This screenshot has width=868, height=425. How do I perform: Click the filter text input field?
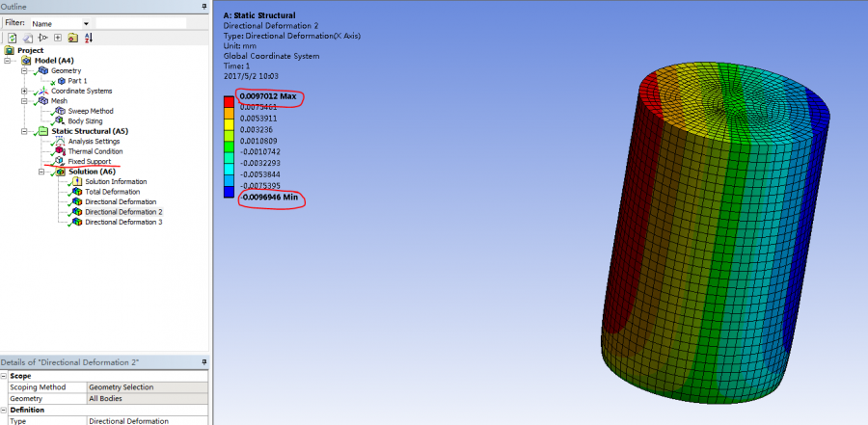pyautogui.click(x=141, y=23)
